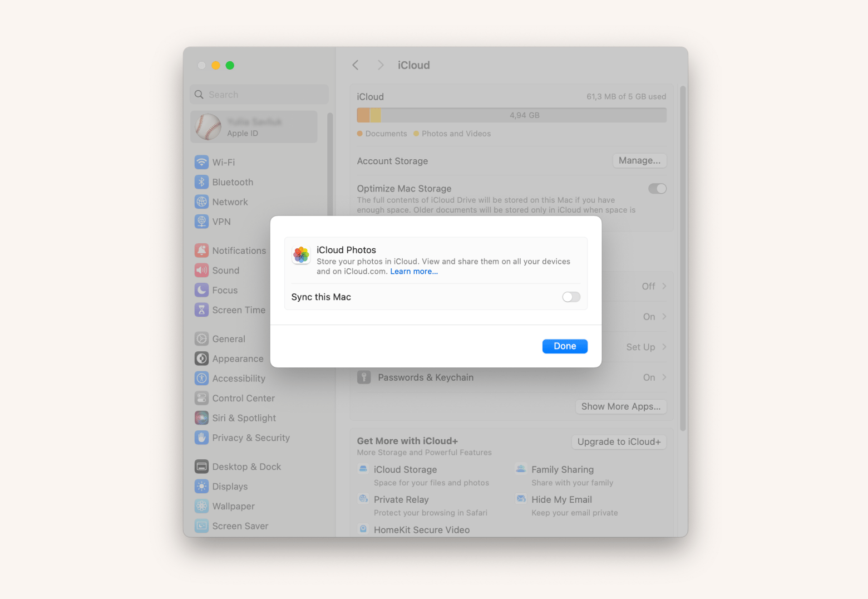
Task: Click the Wallpaper sidebar icon
Action: (201, 506)
